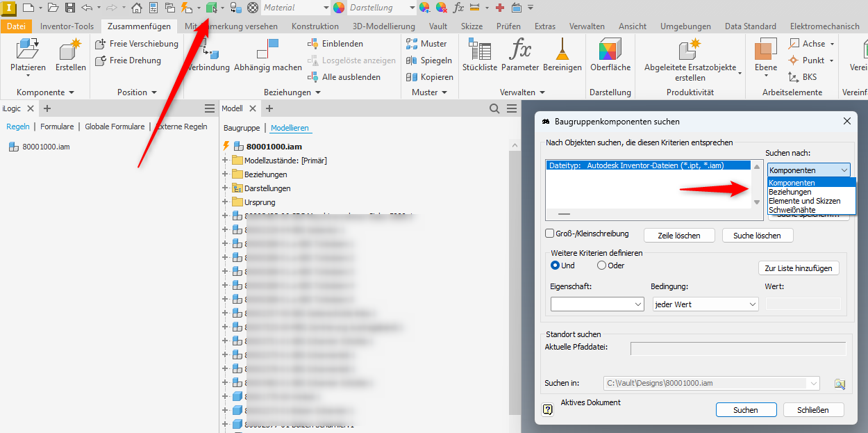Click the Spiegeln mirror tool
868x433 pixels.
pos(429,60)
